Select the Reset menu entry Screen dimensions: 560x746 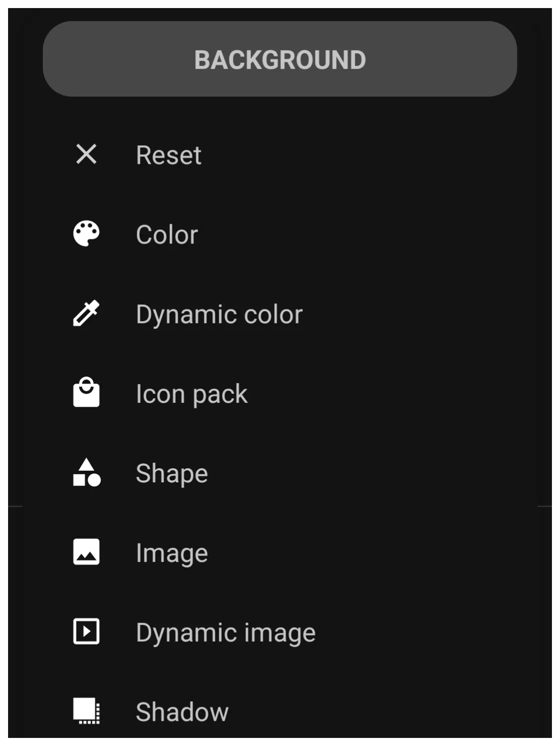pos(280,155)
